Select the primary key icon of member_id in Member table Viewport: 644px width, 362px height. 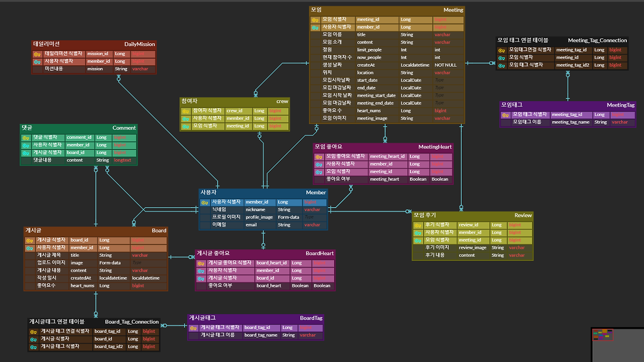pyautogui.click(x=205, y=203)
